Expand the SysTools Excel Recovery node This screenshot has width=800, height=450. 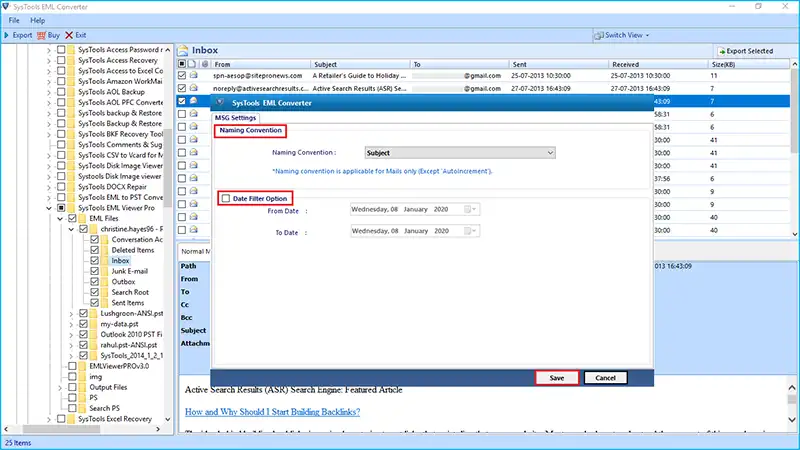[x=49, y=419]
